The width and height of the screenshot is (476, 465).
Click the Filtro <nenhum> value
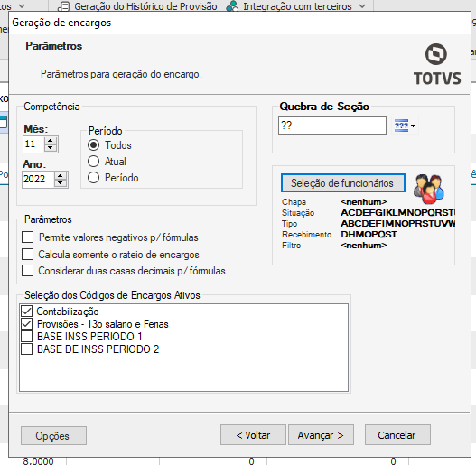(x=364, y=246)
